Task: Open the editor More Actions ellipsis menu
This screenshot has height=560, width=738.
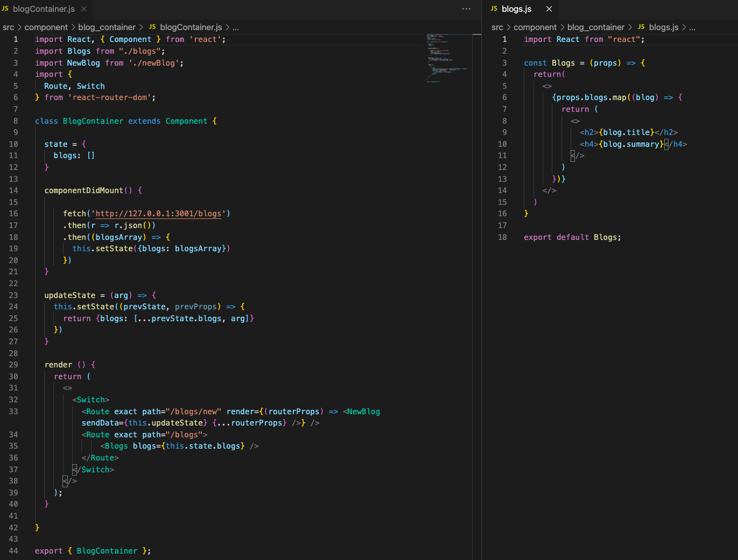Action: pos(466,9)
